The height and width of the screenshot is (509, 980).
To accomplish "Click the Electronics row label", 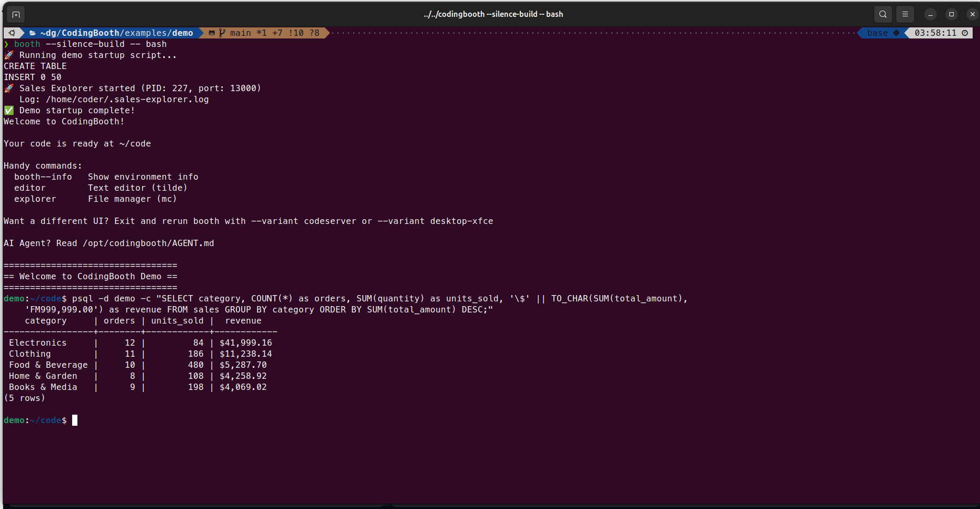I will [x=38, y=343].
